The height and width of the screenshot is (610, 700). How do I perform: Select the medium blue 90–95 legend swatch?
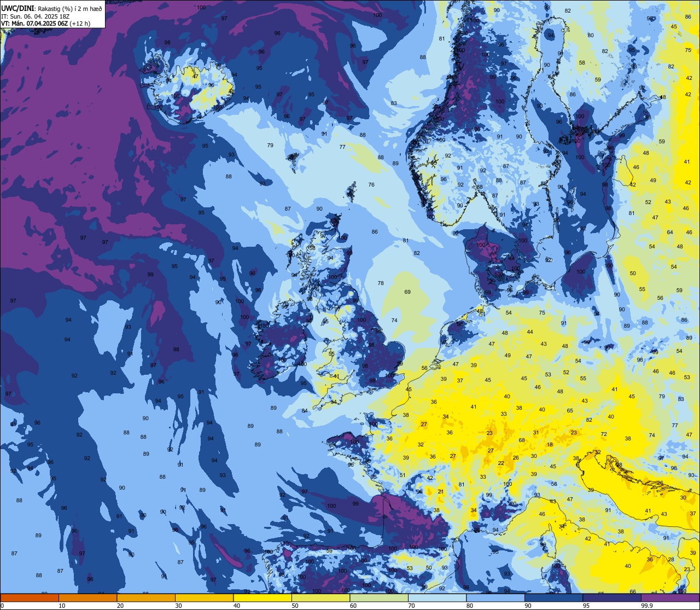[553, 597]
